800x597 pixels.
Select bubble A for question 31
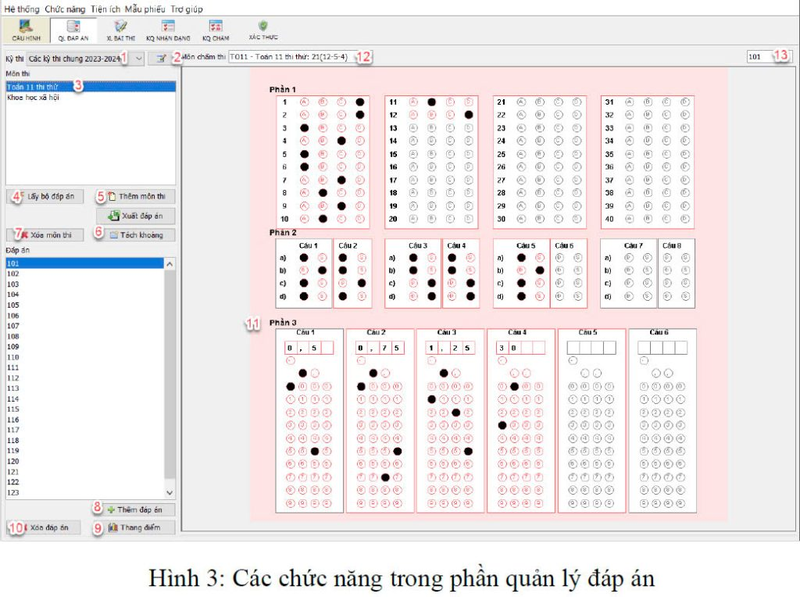(x=629, y=102)
